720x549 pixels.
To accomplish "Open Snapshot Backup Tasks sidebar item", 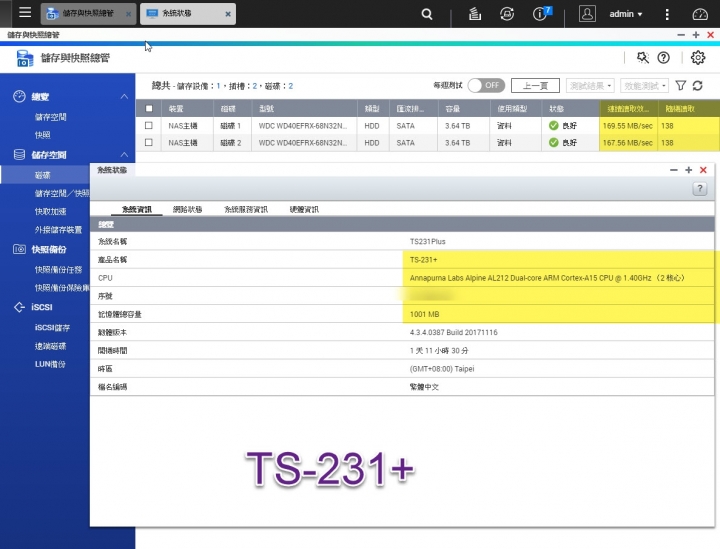I will pos(58,269).
